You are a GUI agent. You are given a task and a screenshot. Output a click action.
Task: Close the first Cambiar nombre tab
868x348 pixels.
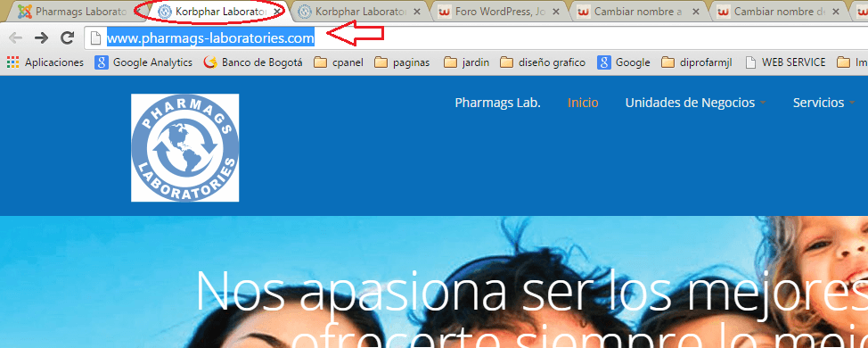click(x=696, y=11)
